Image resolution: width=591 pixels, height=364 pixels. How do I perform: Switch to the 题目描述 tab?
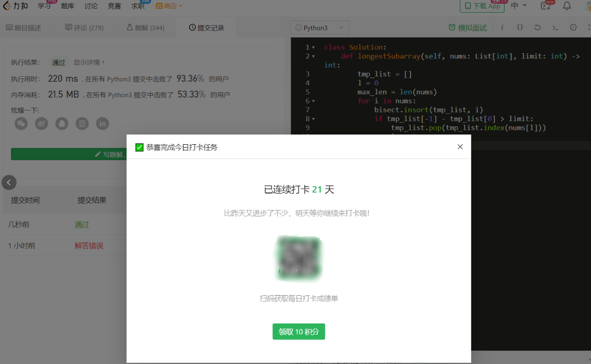click(x=23, y=28)
